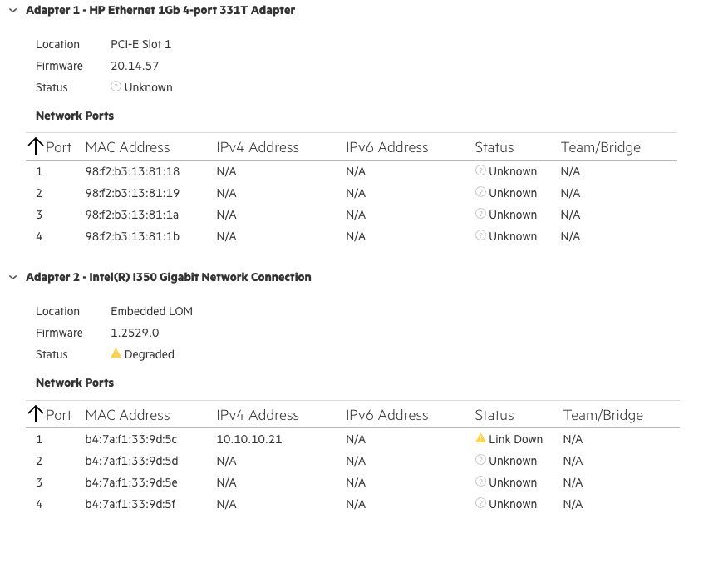This screenshot has width=728, height=578.
Task: Select MAC address 98:f2:b3:13:81:19
Action: click(x=132, y=193)
